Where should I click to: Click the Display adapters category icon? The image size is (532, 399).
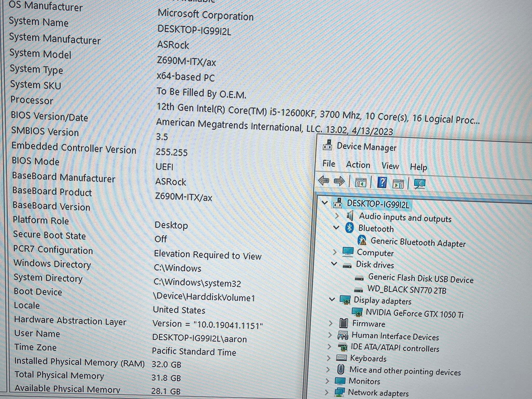(345, 300)
